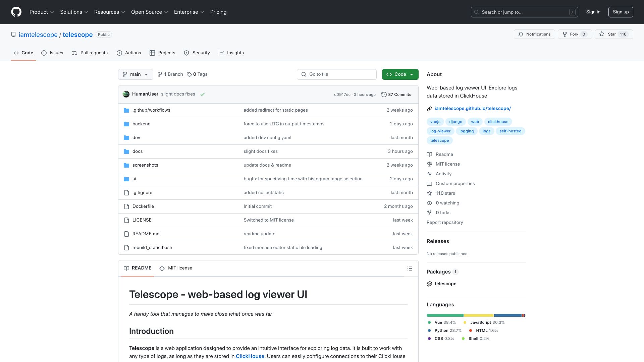Open the iamtelescope owner link
Screen dimensions: 644x362
click(x=38, y=35)
